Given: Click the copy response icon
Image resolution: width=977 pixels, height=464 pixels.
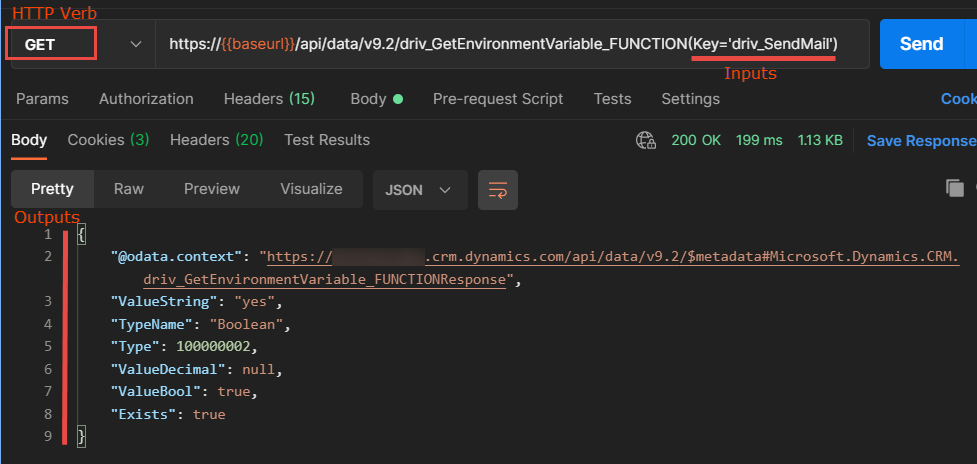Looking at the screenshot, I should click(955, 187).
